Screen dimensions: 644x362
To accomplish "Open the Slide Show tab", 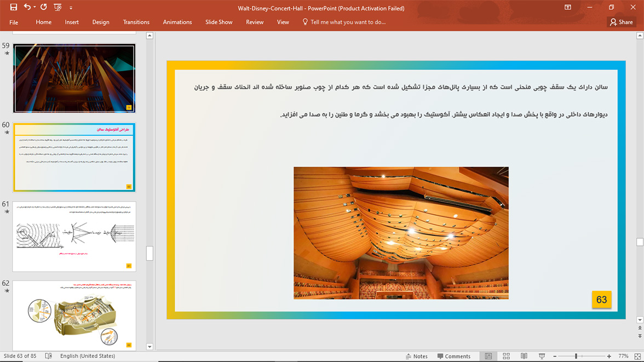I will pos(219,22).
